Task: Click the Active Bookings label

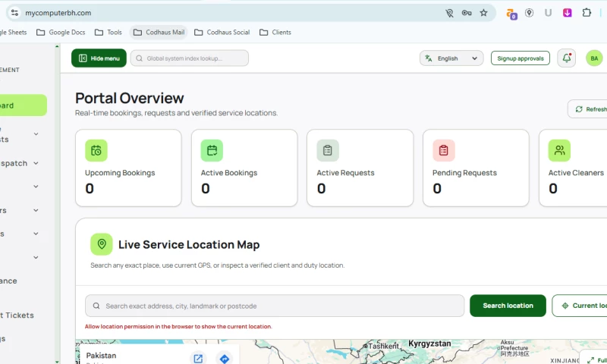Action: (229, 173)
